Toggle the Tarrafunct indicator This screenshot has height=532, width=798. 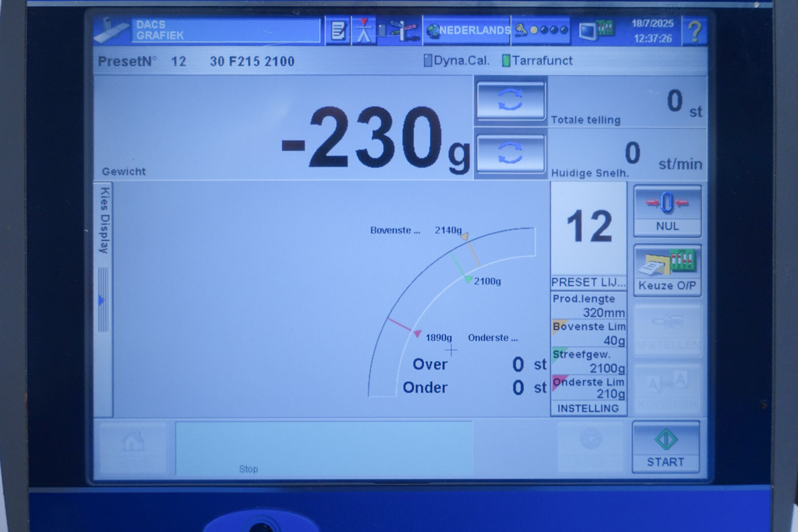537,61
